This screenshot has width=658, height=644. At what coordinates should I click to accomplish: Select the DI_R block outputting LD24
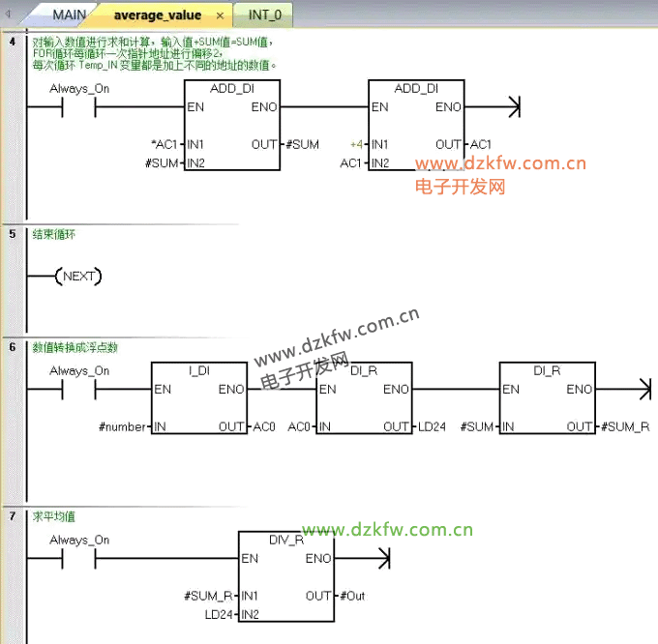(364, 398)
